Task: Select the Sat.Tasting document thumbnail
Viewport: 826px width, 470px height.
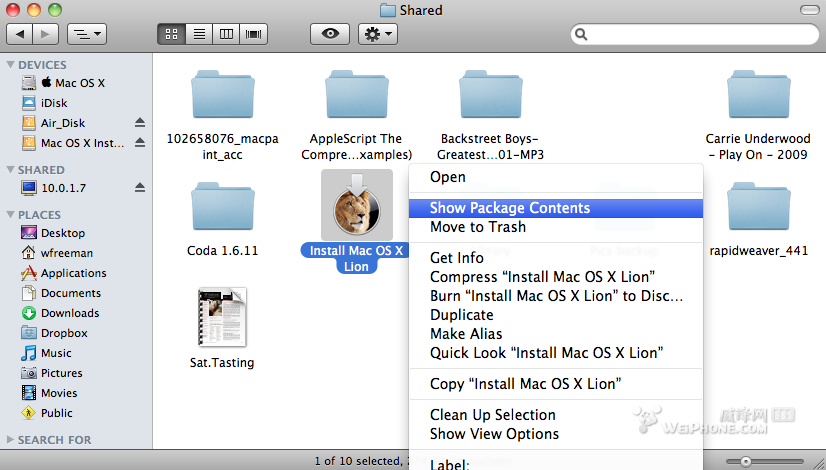Action: (222, 317)
